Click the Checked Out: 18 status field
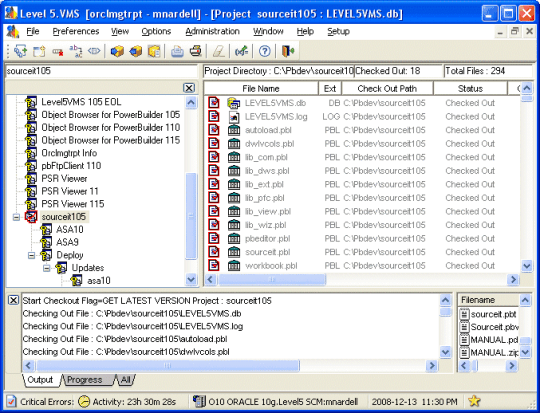540x413 pixels. [398, 71]
